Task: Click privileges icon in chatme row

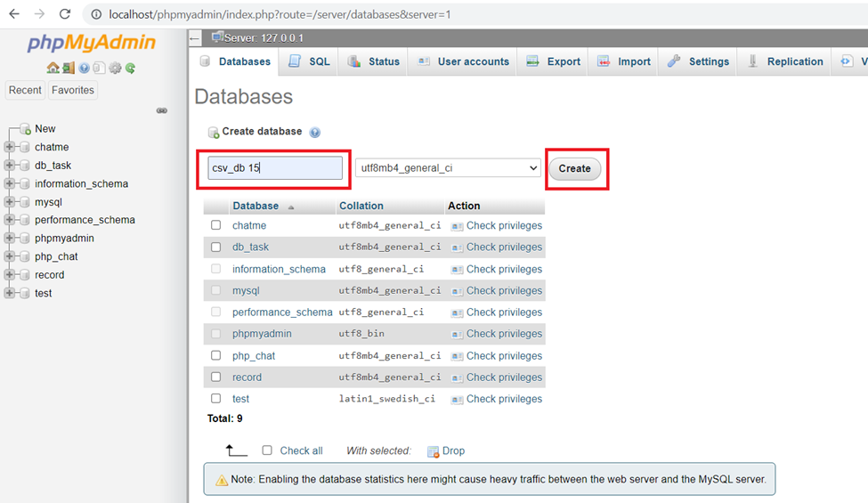Action: pyautogui.click(x=457, y=226)
